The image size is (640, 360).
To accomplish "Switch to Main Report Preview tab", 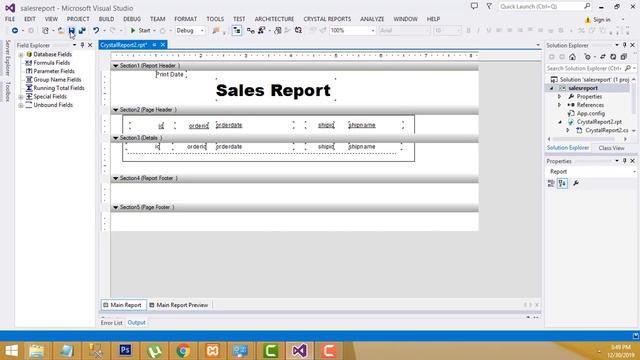I will tap(179, 305).
